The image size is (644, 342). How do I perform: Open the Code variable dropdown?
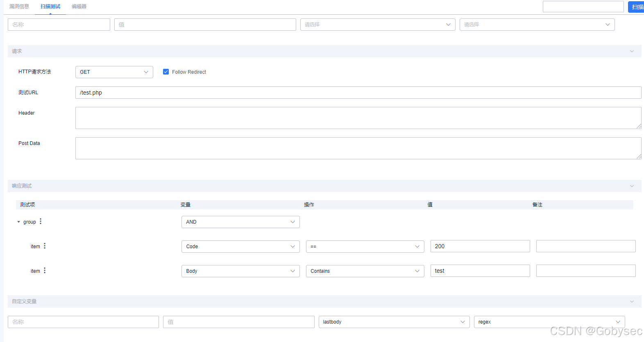pyautogui.click(x=240, y=247)
